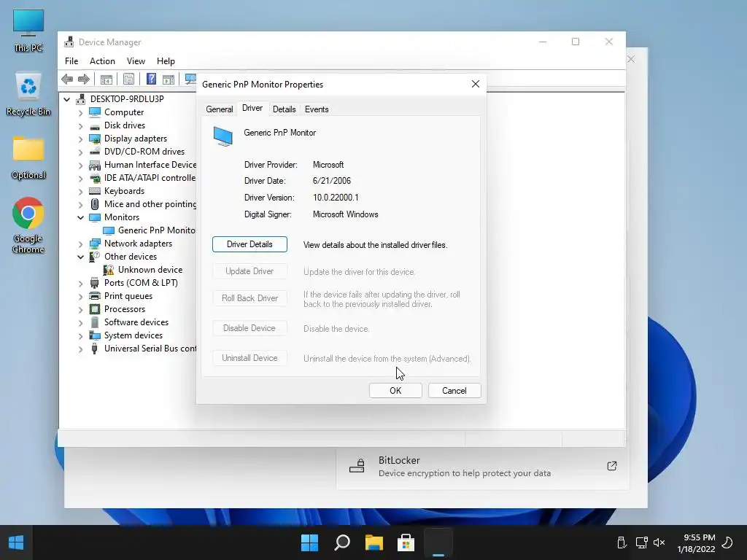Open BitLocker external link icon in Settings
This screenshot has height=560, width=747.
pos(612,466)
